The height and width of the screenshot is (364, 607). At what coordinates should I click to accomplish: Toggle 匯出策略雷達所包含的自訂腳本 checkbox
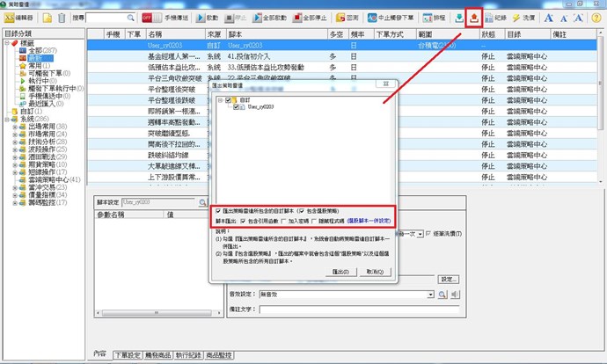coord(219,211)
